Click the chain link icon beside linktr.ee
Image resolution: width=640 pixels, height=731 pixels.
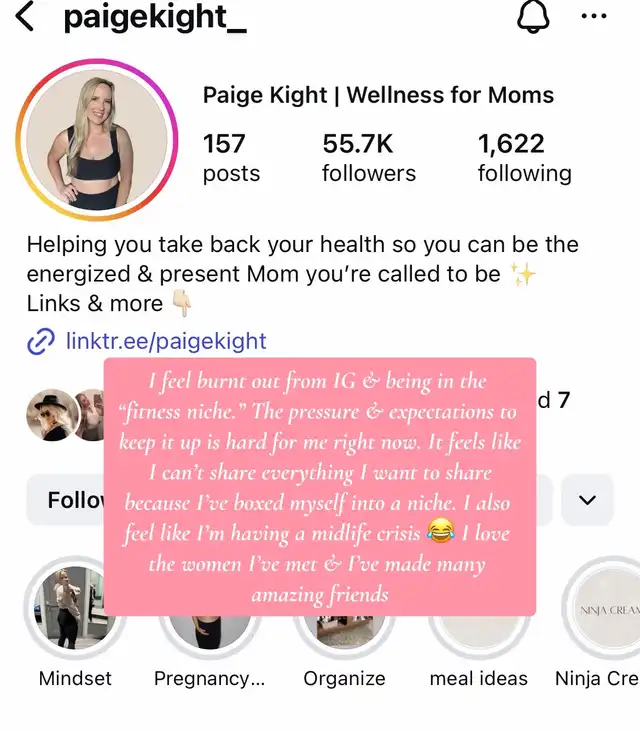click(41, 341)
